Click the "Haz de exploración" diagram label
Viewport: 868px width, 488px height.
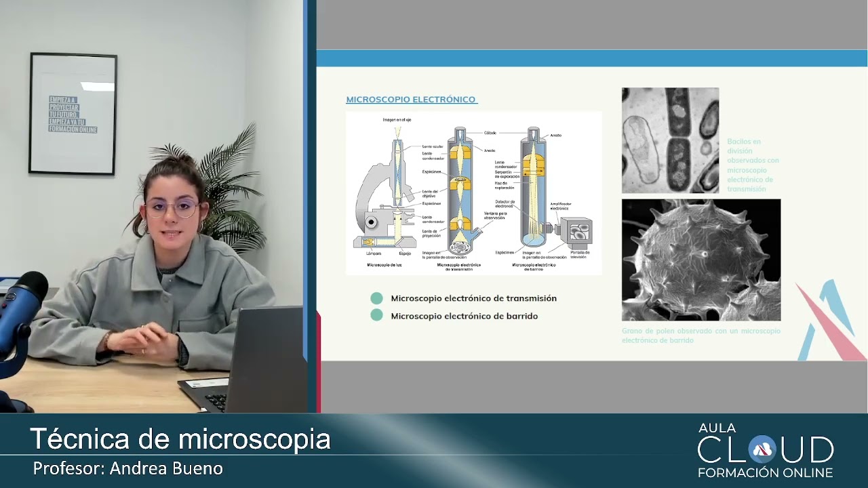pyautogui.click(x=504, y=185)
